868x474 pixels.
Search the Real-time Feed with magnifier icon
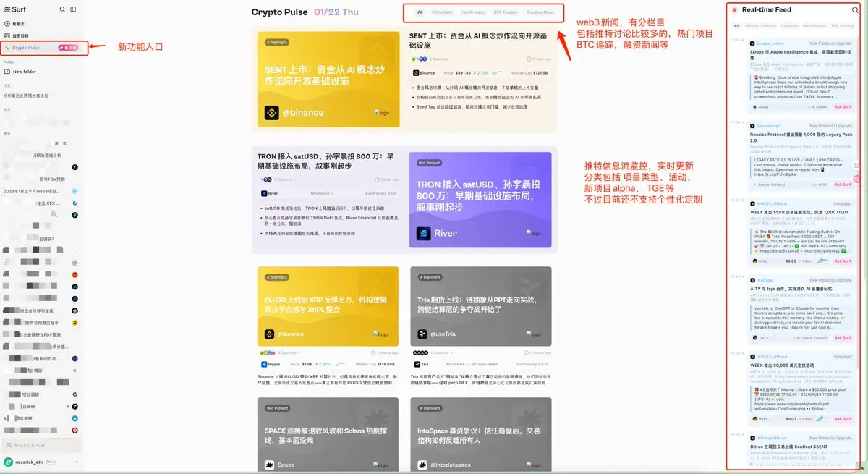click(x=856, y=10)
